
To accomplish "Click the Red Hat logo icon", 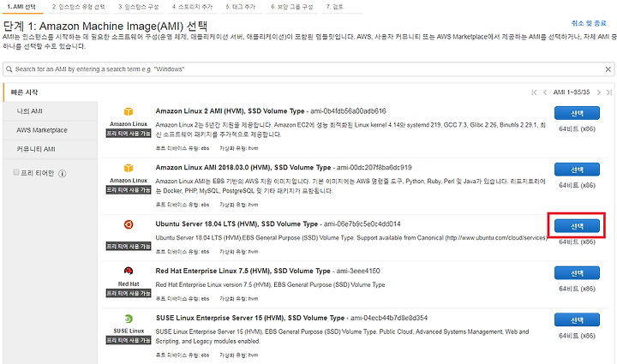I will click(x=129, y=271).
